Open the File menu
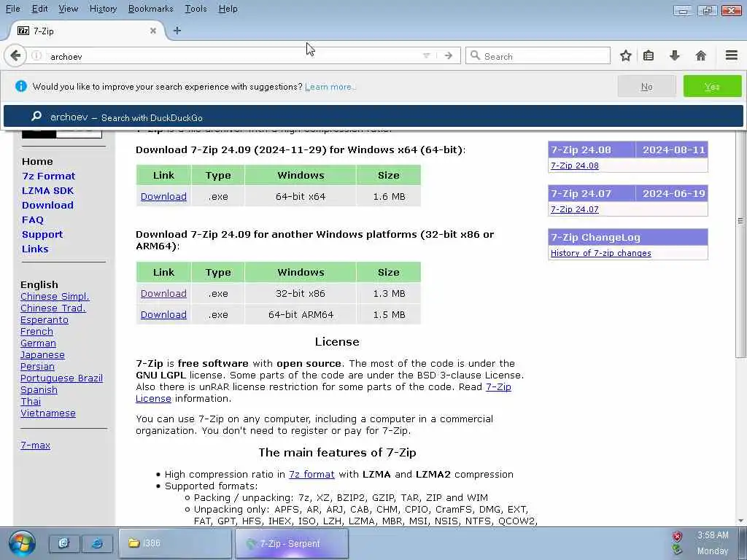This screenshot has height=560, width=747. 13,9
